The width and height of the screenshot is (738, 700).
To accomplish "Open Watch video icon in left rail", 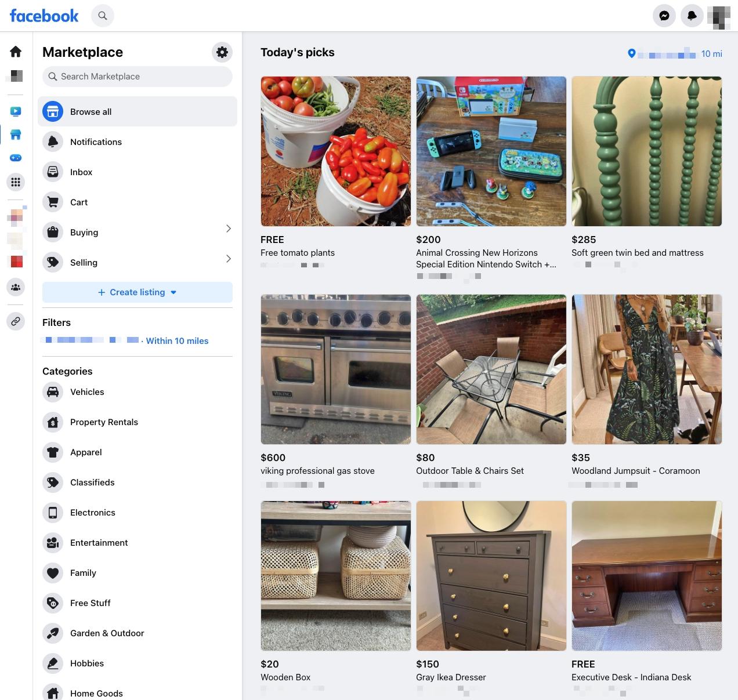I will (x=16, y=111).
